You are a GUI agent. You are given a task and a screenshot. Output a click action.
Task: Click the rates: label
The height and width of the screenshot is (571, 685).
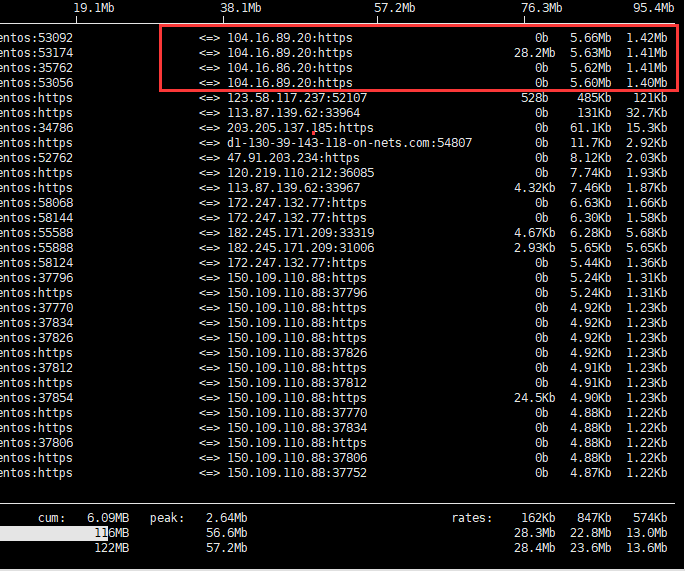472,518
